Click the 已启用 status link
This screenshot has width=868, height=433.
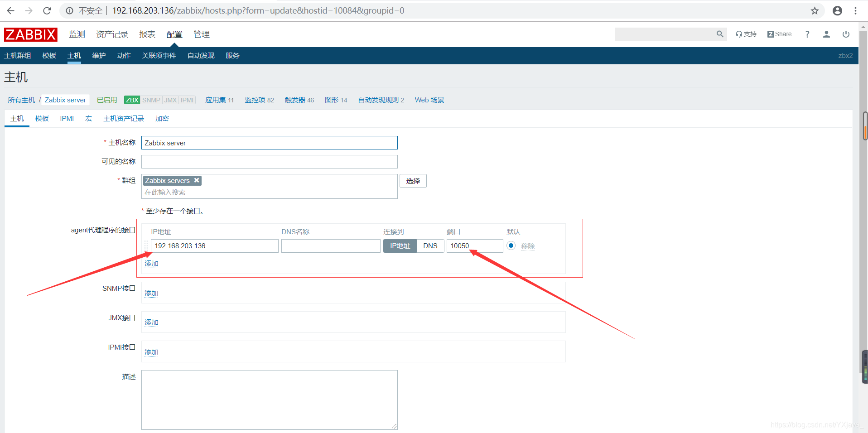pyautogui.click(x=107, y=100)
